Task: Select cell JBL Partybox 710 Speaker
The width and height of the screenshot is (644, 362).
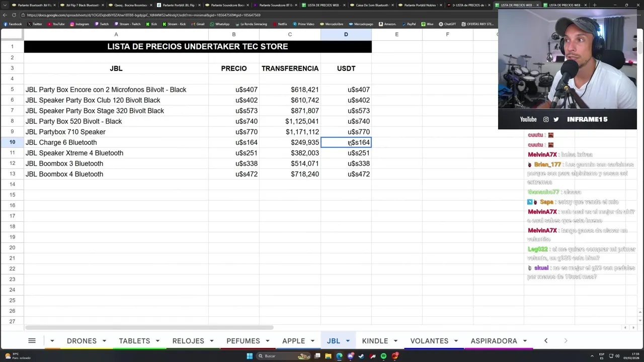Action: point(116,132)
